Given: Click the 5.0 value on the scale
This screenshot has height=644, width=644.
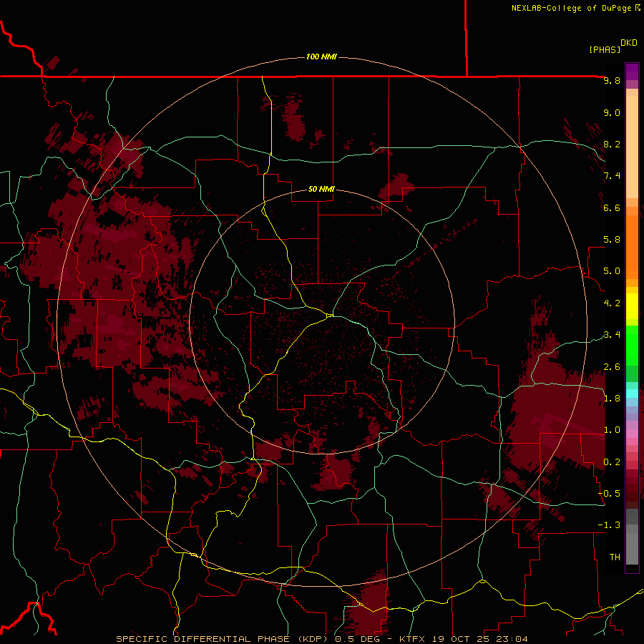Looking at the screenshot, I should click(612, 271).
